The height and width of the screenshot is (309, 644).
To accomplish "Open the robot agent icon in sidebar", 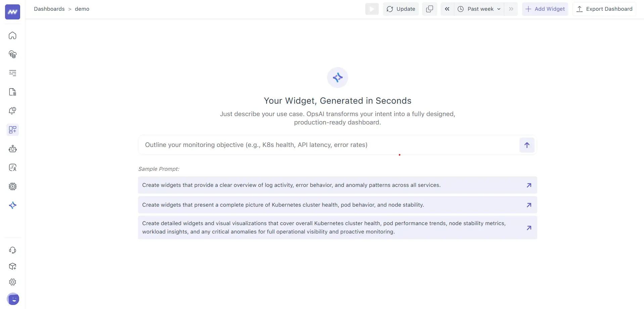I will [12, 149].
